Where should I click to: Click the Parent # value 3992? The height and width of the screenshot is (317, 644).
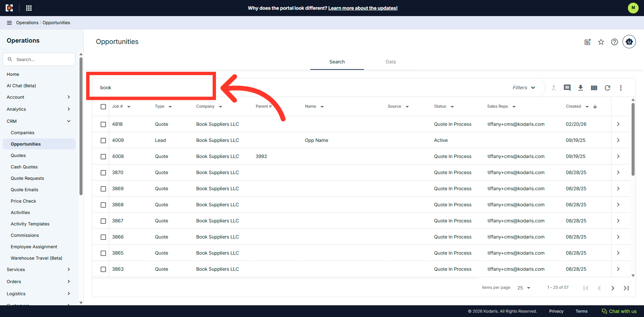pos(261,156)
